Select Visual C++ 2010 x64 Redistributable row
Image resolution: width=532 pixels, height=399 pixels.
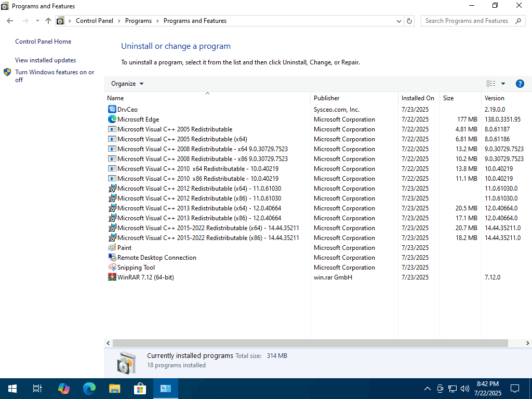pyautogui.click(x=318, y=168)
